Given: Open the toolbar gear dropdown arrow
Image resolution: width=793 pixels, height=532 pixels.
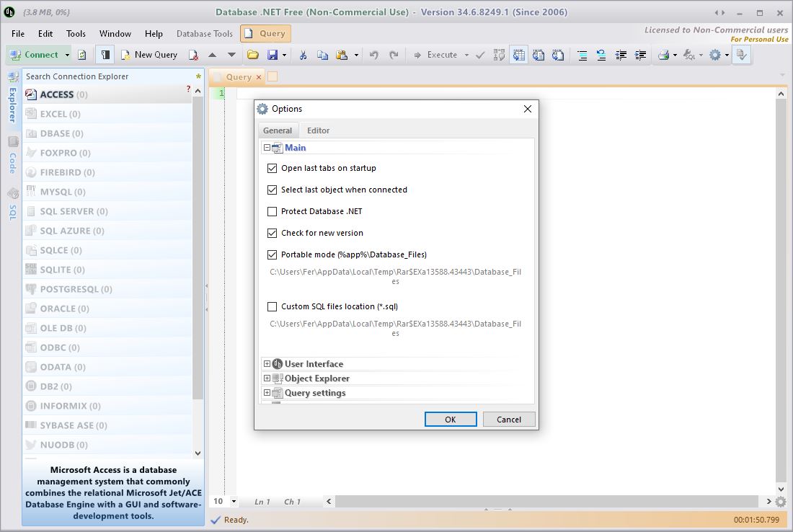Looking at the screenshot, I should [727, 55].
